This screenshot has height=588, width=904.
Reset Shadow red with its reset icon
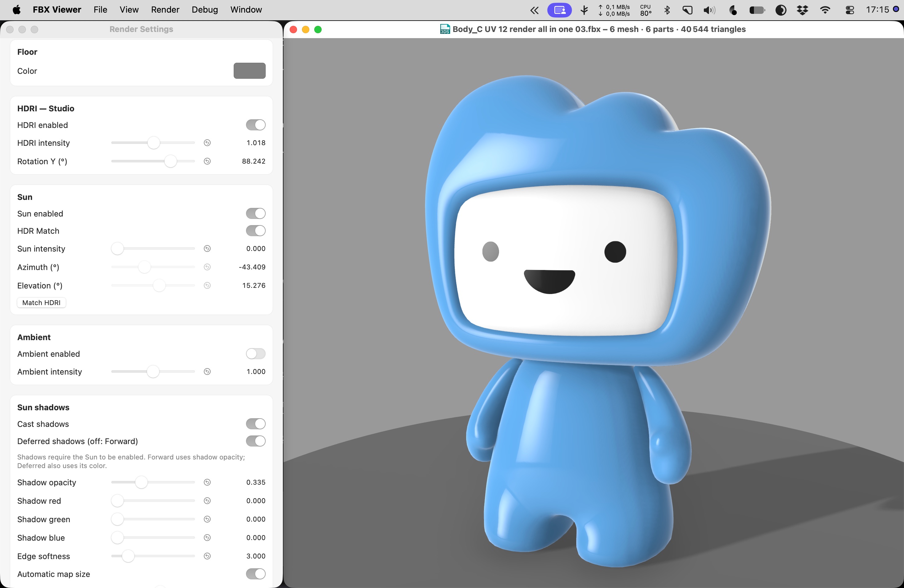click(x=207, y=501)
